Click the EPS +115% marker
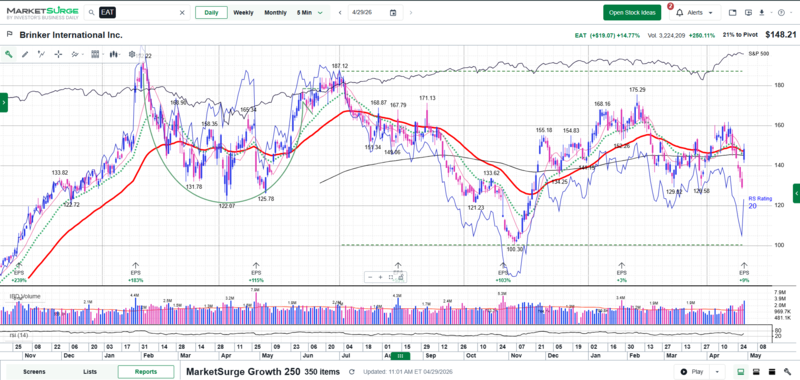 [x=256, y=273]
